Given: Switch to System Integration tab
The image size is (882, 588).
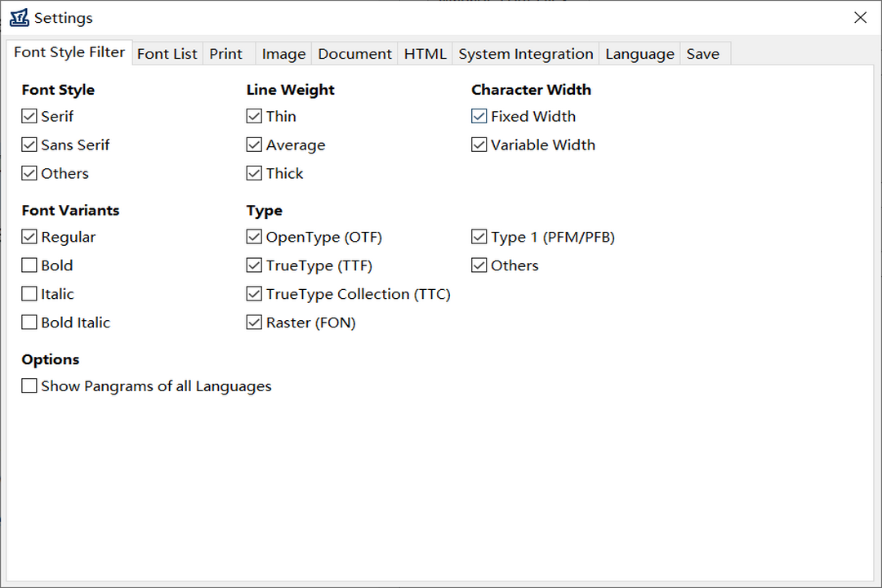Looking at the screenshot, I should [525, 54].
